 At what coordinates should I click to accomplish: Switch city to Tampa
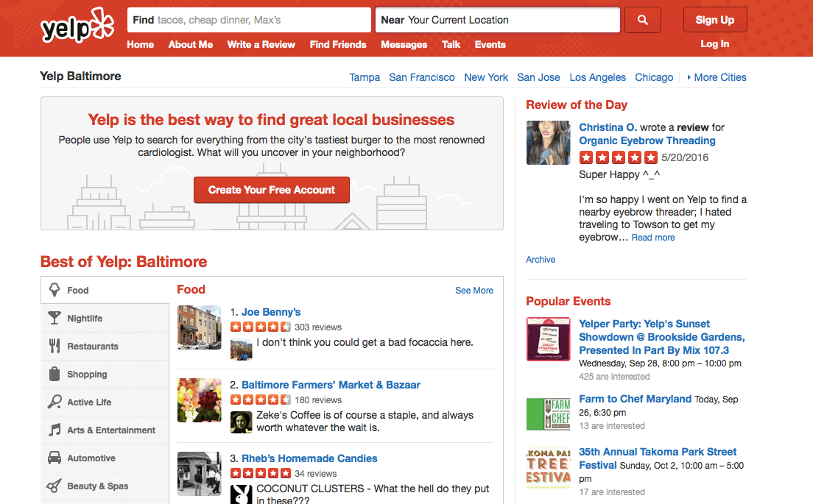click(x=364, y=77)
